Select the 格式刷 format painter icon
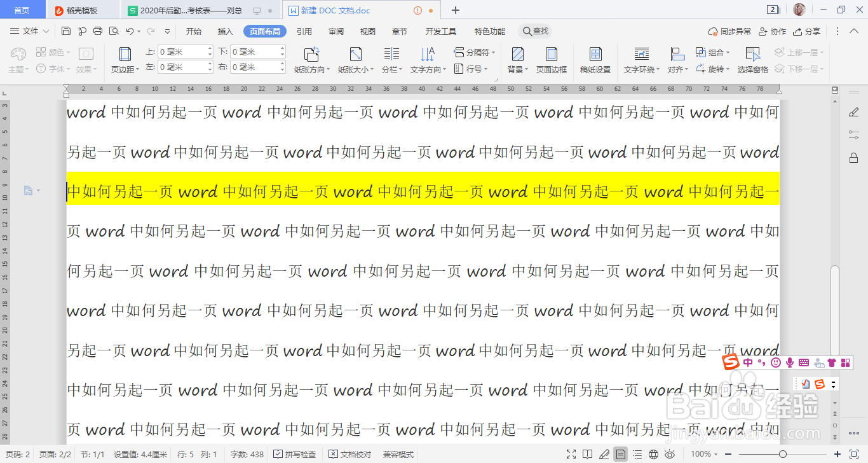 (82, 31)
